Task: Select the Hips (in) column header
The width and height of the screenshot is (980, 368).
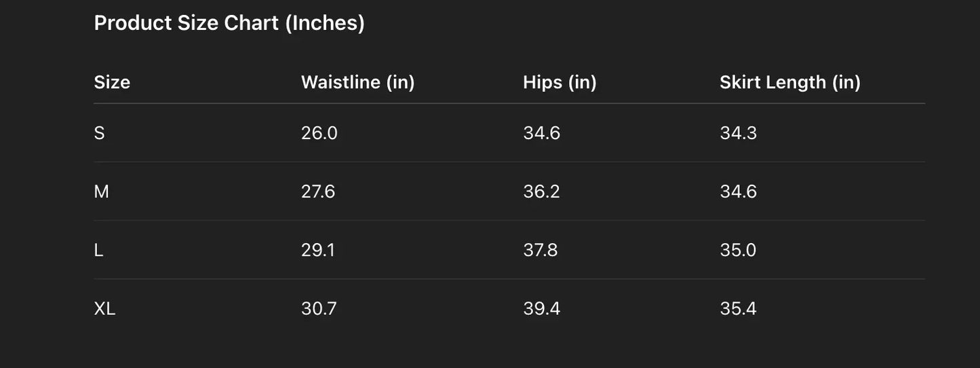Action: pos(560,82)
